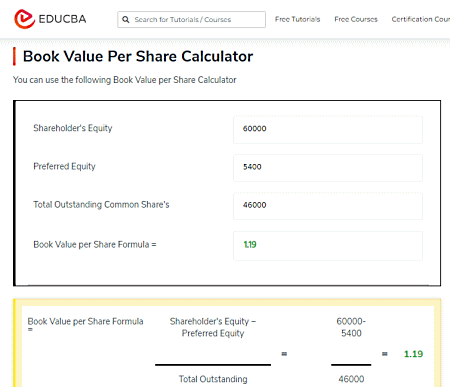Open the Free Courses menu
This screenshot has height=387, width=450.
click(356, 19)
